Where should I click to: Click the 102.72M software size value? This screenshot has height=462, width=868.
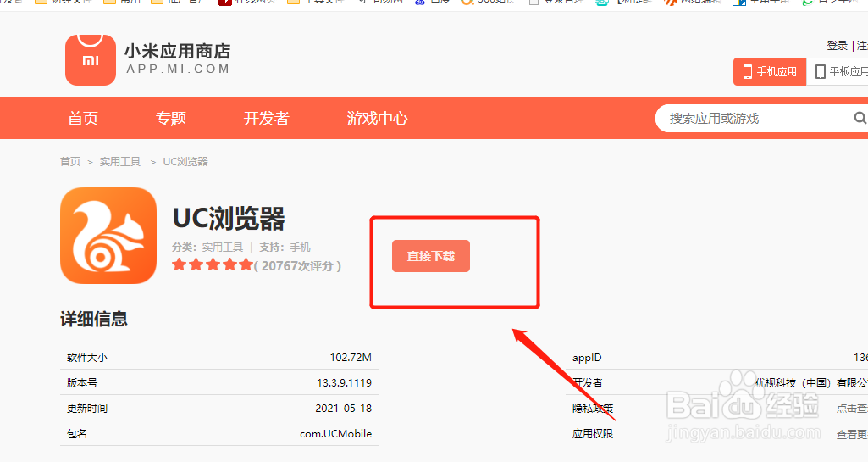click(x=351, y=357)
